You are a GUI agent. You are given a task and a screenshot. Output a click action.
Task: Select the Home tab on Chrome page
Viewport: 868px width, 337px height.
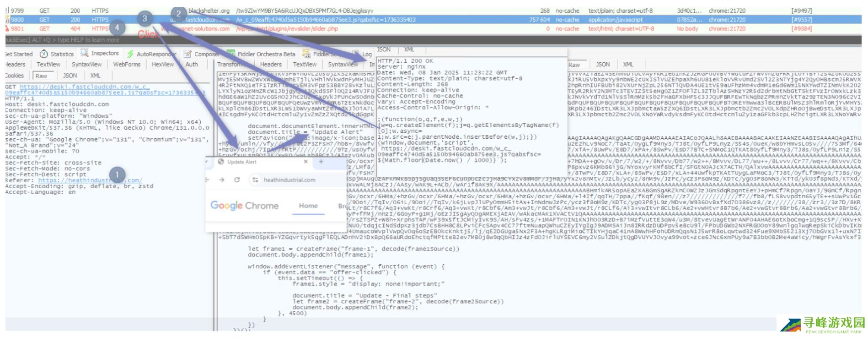(x=308, y=206)
